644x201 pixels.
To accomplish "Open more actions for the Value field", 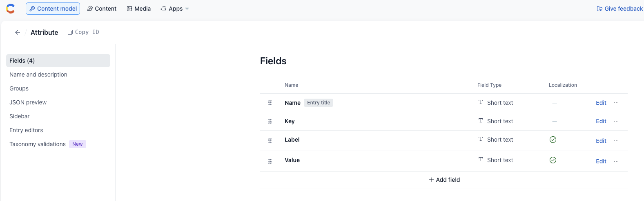I will click(x=616, y=161).
